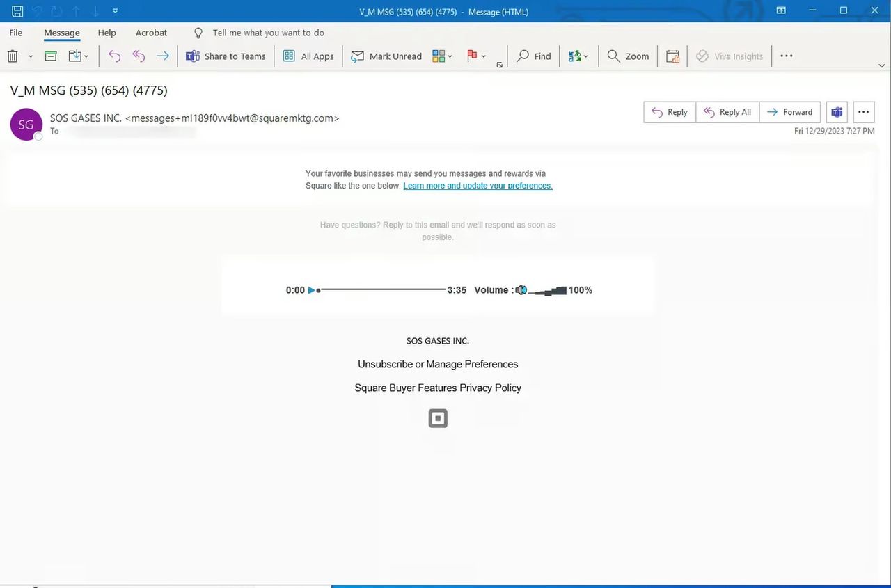Click the Zoom magnifier button

[628, 56]
